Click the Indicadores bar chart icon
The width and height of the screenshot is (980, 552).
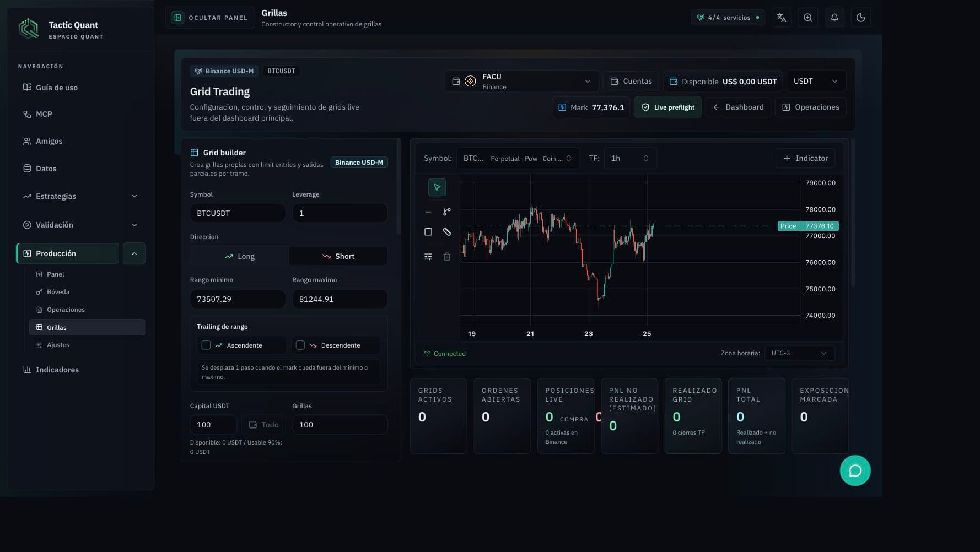click(27, 370)
